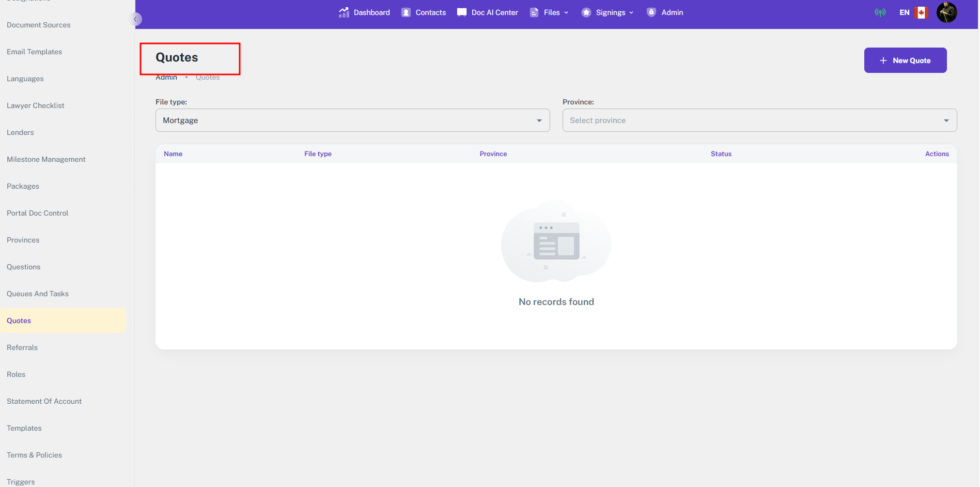Sort by the Status column header

point(721,154)
